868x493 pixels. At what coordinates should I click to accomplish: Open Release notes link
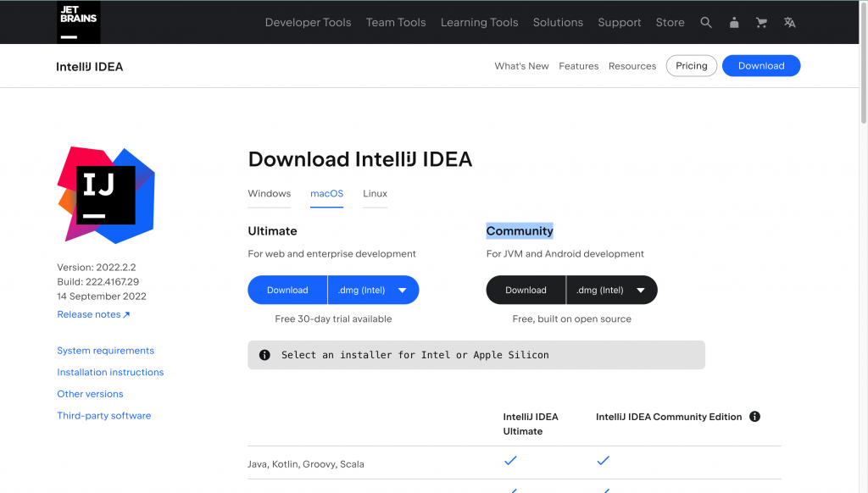click(x=93, y=314)
